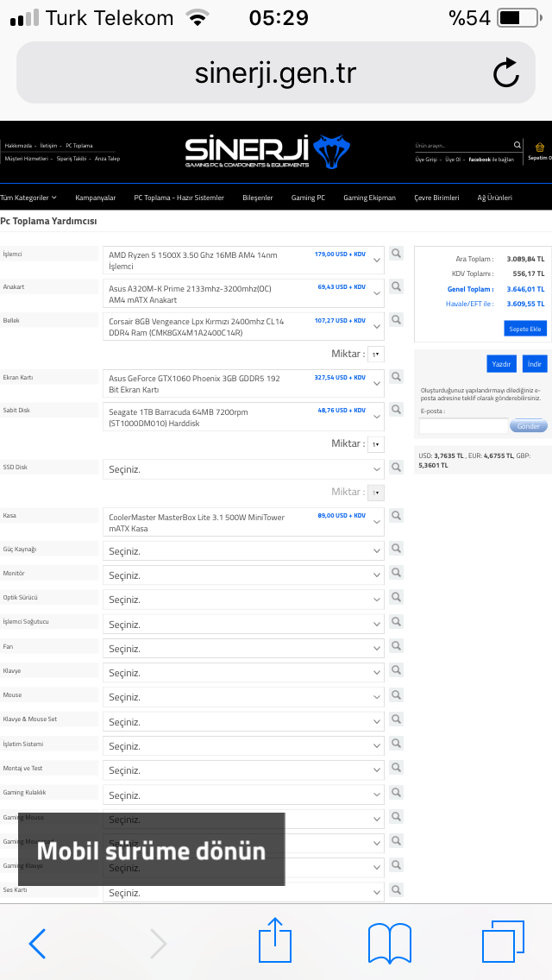The image size is (552, 980).
Task: Click the İndir button
Action: pyautogui.click(x=535, y=364)
